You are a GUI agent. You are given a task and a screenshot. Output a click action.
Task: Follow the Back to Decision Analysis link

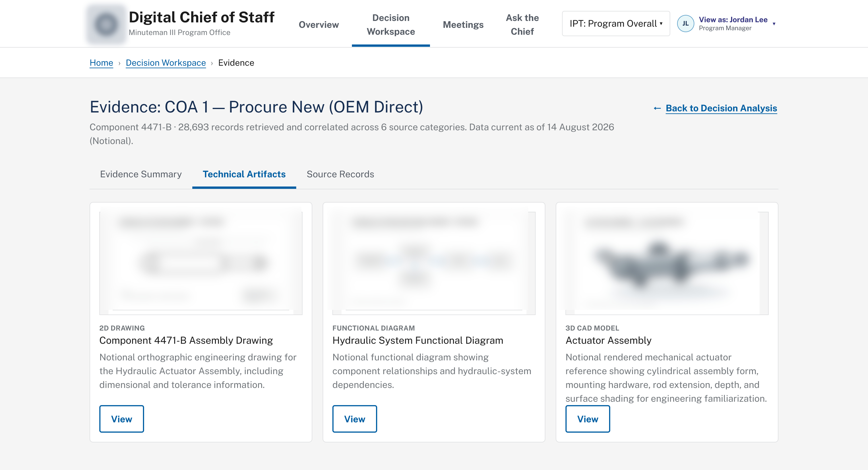pos(721,108)
